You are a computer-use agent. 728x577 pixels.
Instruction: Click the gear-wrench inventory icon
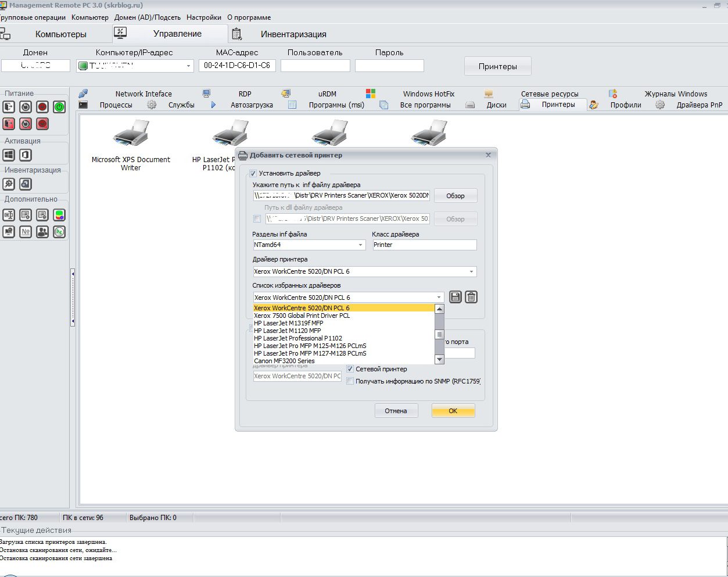pyautogui.click(x=9, y=184)
